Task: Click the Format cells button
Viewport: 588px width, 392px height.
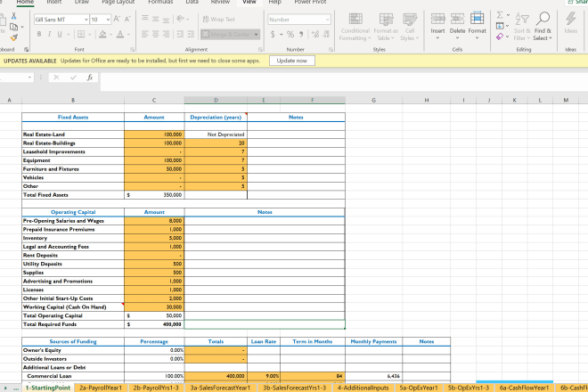Action: (477, 27)
